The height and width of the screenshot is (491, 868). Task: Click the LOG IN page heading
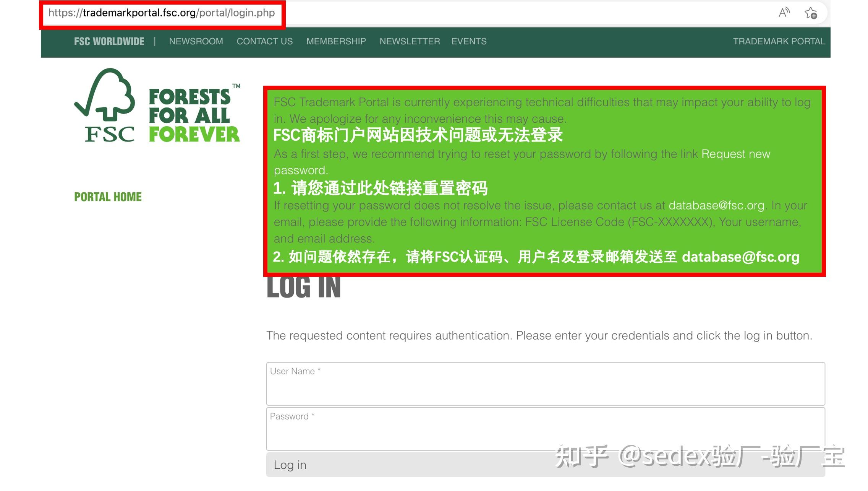pyautogui.click(x=304, y=288)
